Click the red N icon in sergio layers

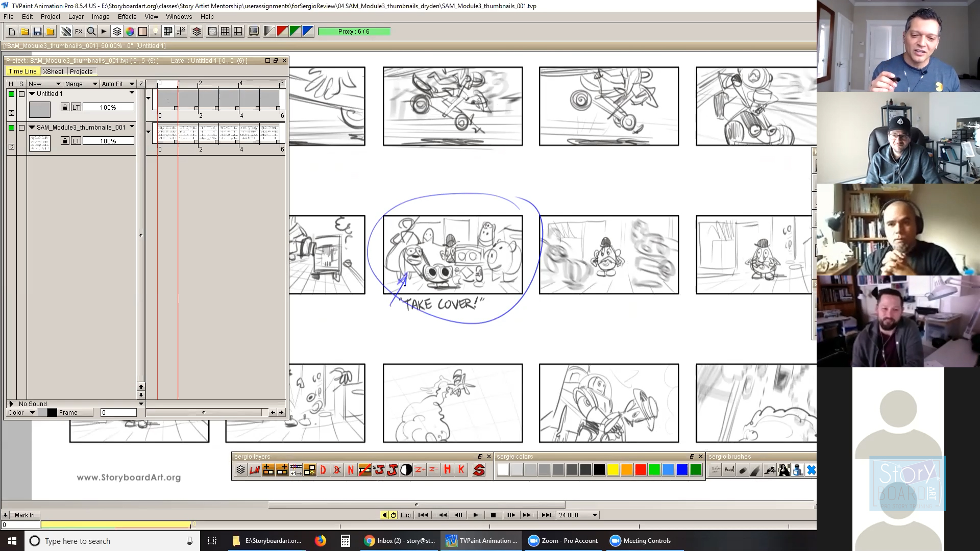tap(351, 470)
